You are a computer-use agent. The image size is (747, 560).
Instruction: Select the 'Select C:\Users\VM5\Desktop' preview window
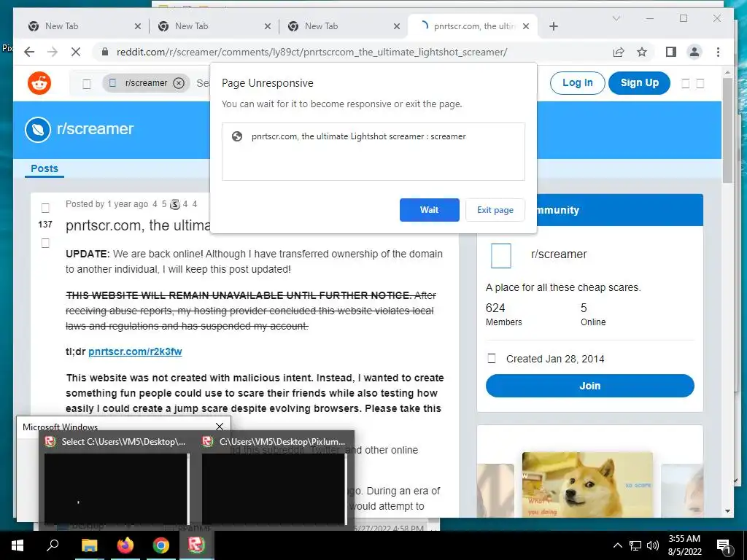click(x=117, y=481)
